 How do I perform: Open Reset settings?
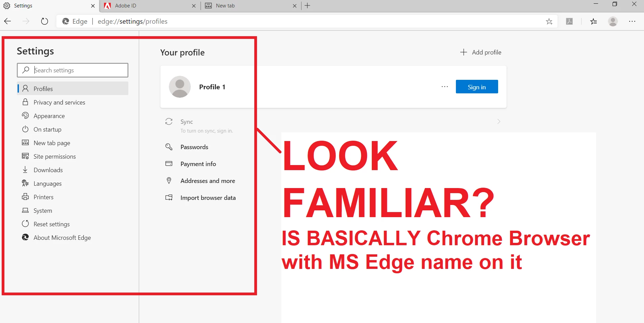click(x=73, y=224)
